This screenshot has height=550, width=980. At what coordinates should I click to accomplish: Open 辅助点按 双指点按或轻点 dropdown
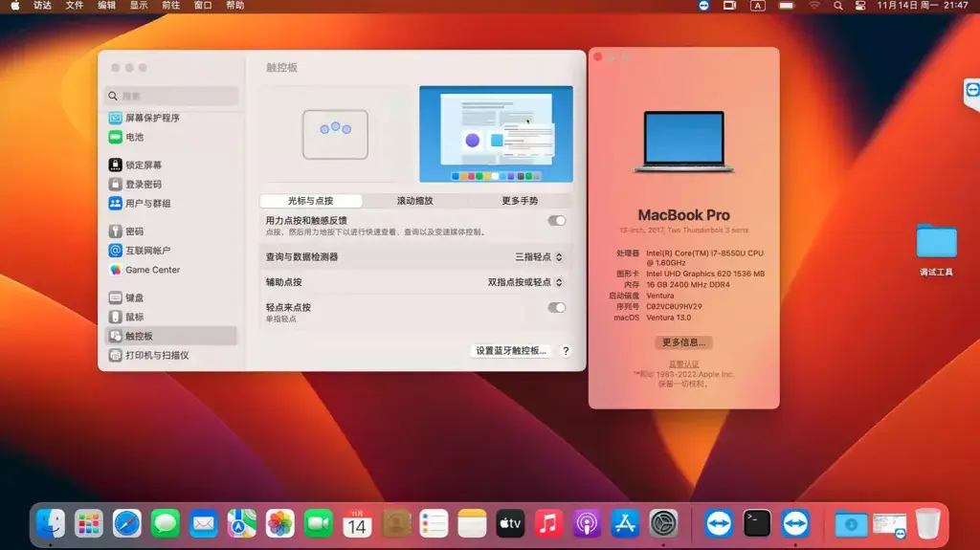[525, 282]
